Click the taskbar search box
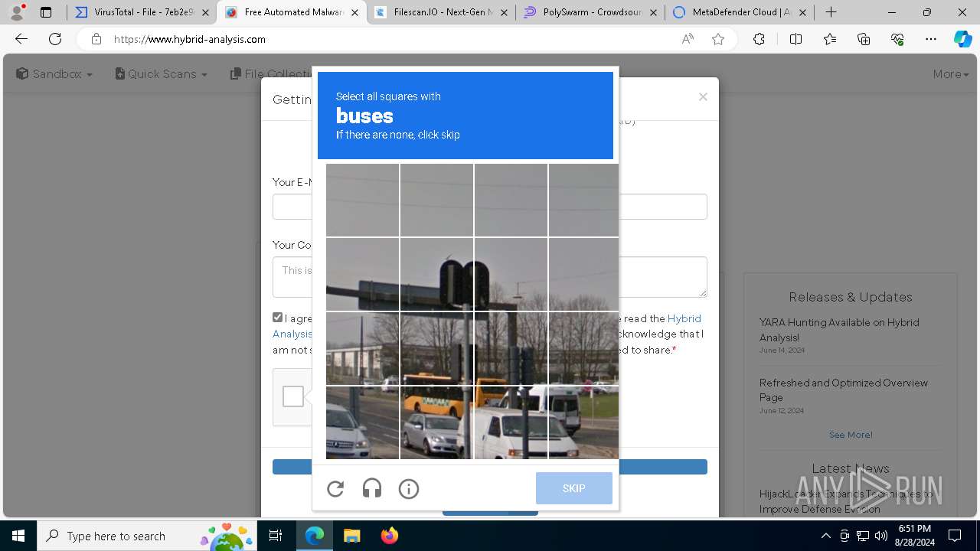The height and width of the screenshot is (551, 980). (x=145, y=536)
